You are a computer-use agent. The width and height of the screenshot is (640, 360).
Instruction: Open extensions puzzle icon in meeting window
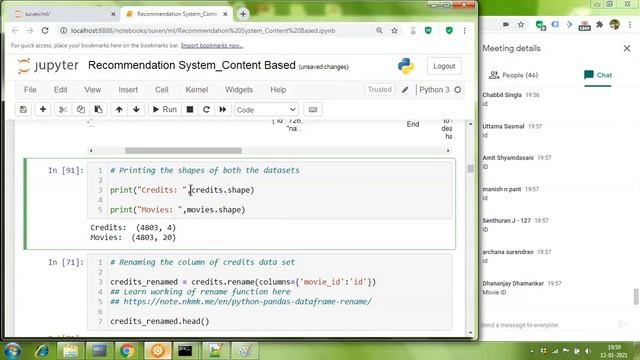600,25
